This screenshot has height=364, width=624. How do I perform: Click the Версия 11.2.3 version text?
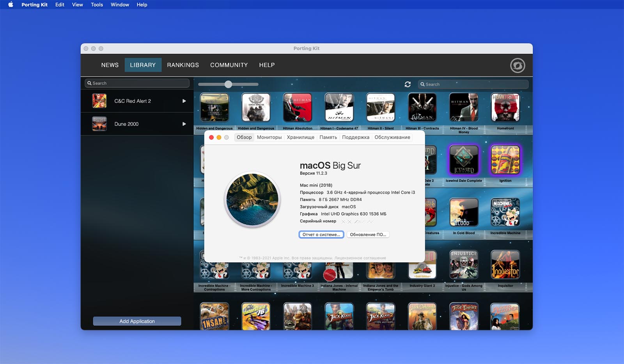(314, 173)
